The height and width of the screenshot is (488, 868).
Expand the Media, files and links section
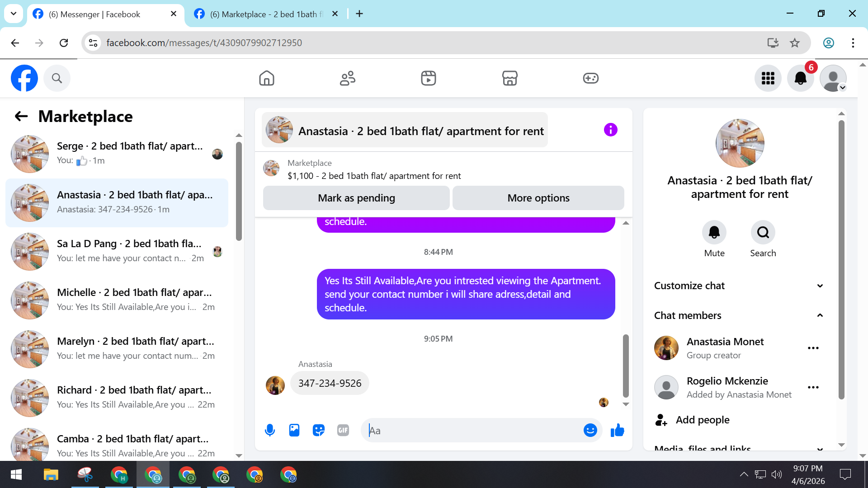click(x=739, y=448)
